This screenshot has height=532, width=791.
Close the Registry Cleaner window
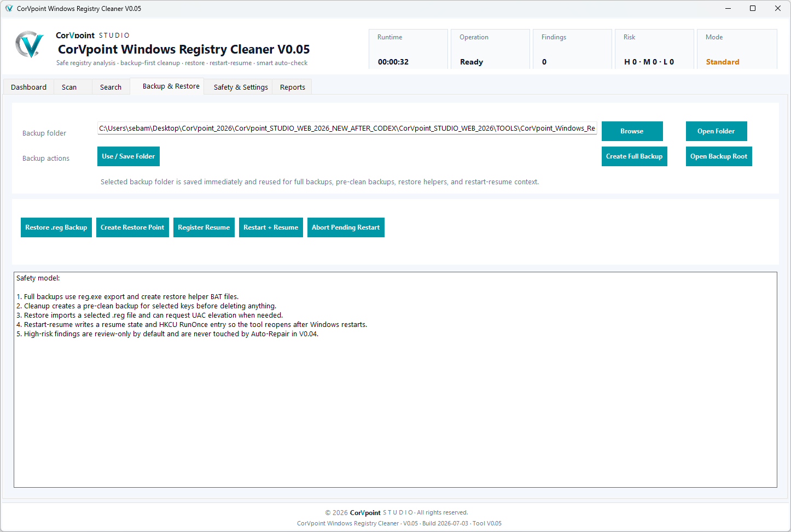[778, 8]
